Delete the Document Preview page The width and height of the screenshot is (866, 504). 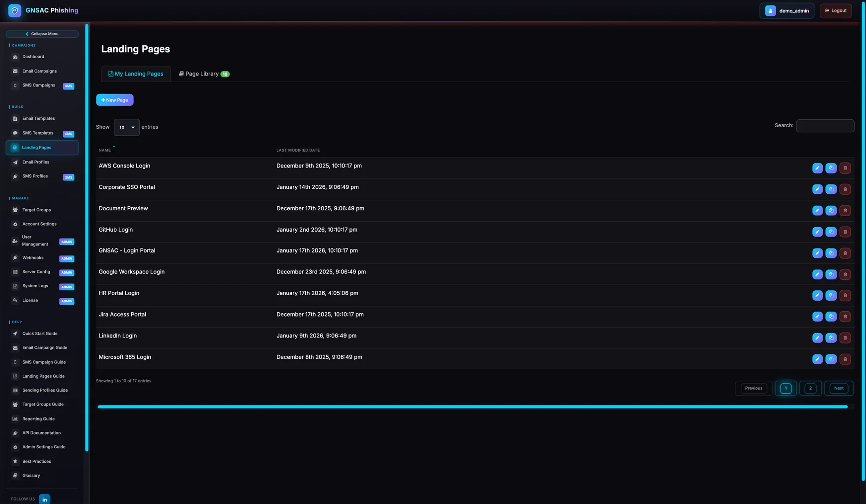point(845,211)
